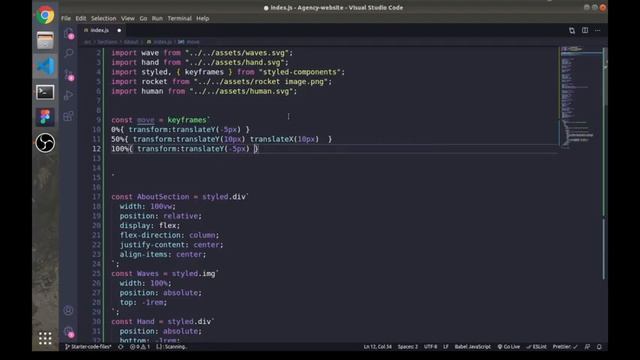Open the Run menu

click(157, 18)
